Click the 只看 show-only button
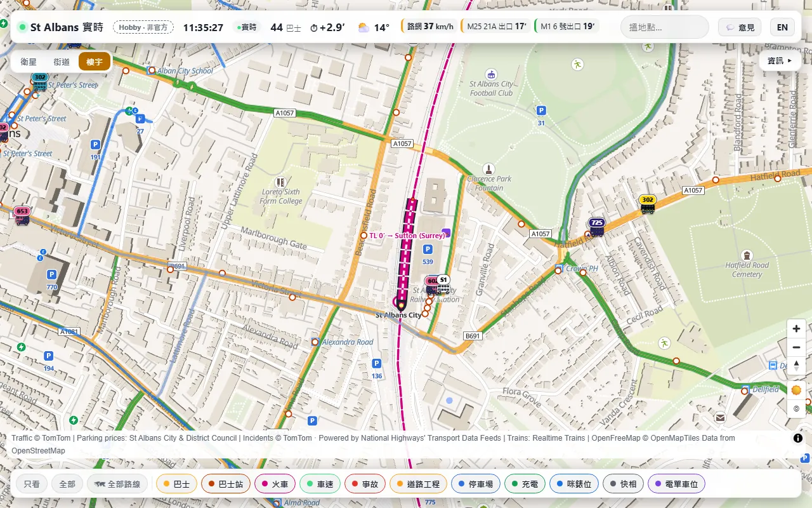The width and height of the screenshot is (812, 508). [32, 485]
